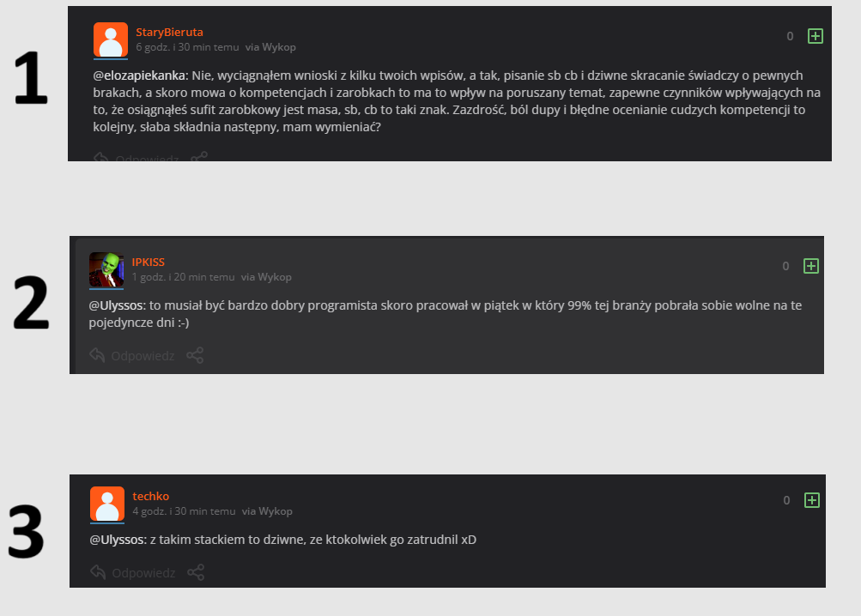Reply to IPKISS's comment via Odpowiedz
861x616 pixels.
pyautogui.click(x=132, y=355)
